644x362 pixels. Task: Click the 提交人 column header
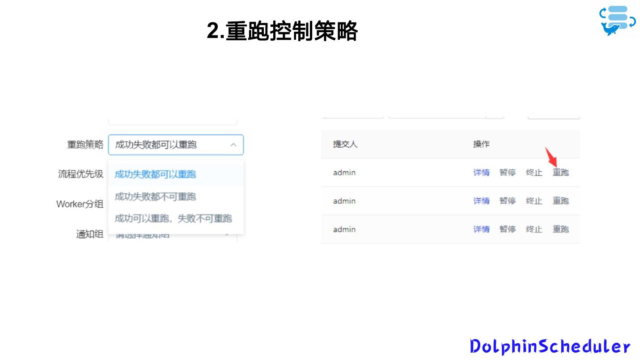tap(345, 144)
